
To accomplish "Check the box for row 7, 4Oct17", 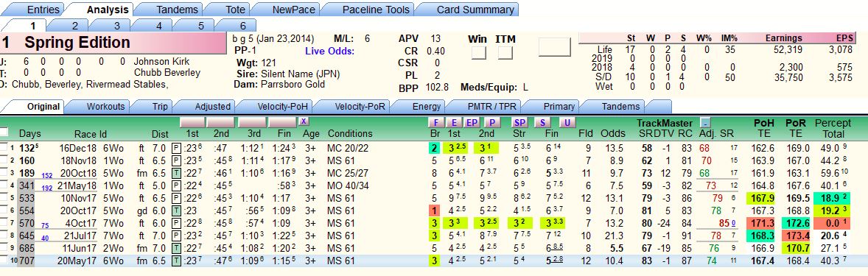I will pyautogui.click(x=4, y=223).
